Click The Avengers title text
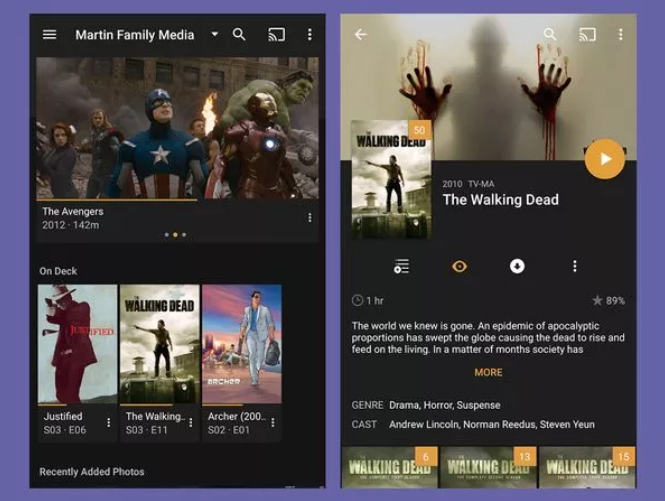This screenshot has width=665, height=501. (73, 211)
